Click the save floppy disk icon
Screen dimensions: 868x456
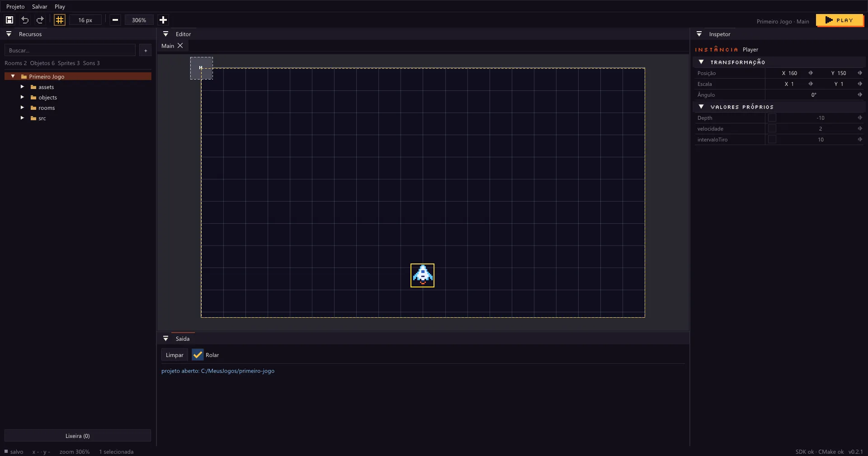pyautogui.click(x=9, y=20)
